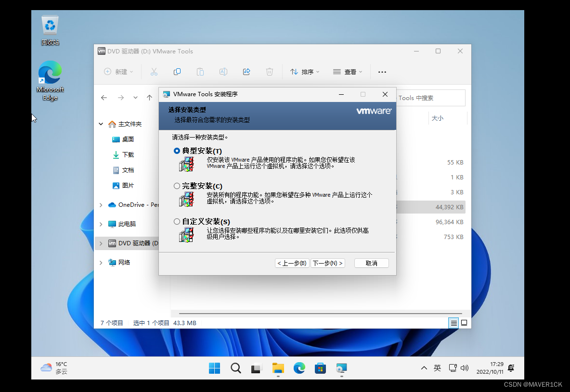Expand the OneDrive tree node

tap(101, 205)
